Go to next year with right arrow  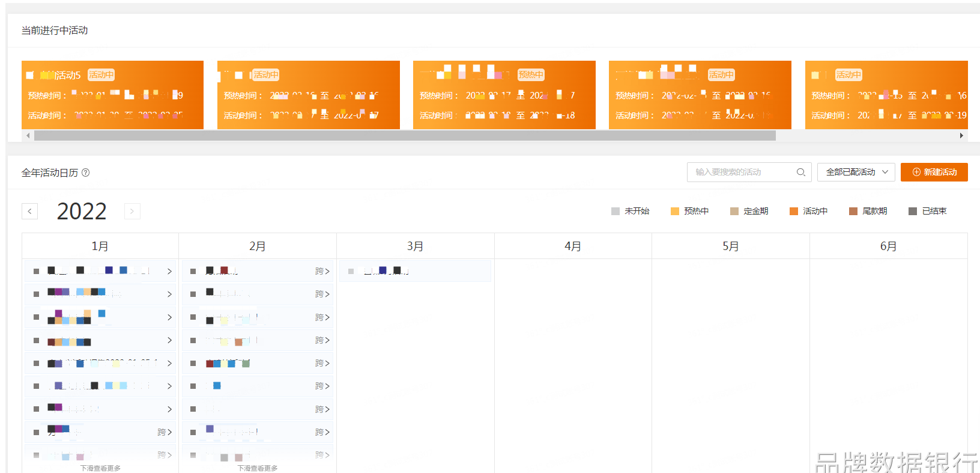[x=132, y=212]
